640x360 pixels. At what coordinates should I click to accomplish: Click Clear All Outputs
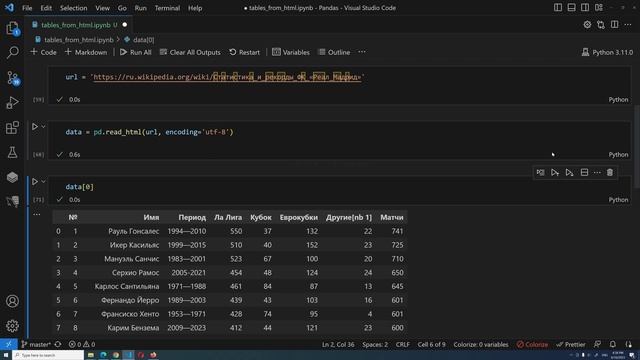(x=190, y=52)
